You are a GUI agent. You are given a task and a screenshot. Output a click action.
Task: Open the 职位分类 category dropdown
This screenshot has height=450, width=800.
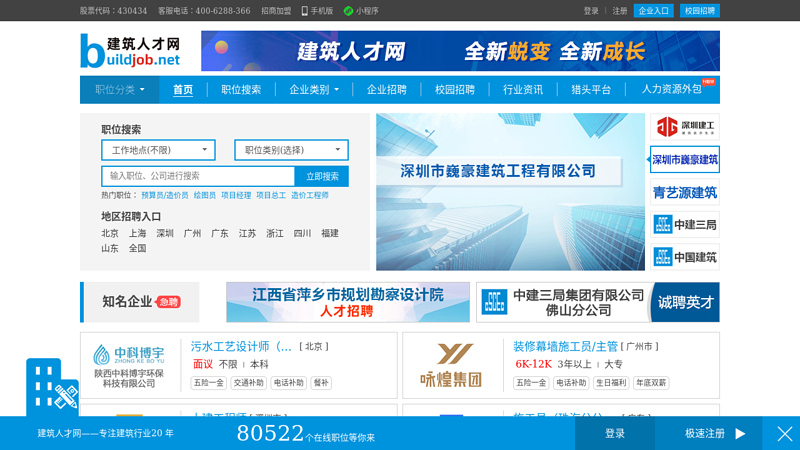[120, 90]
